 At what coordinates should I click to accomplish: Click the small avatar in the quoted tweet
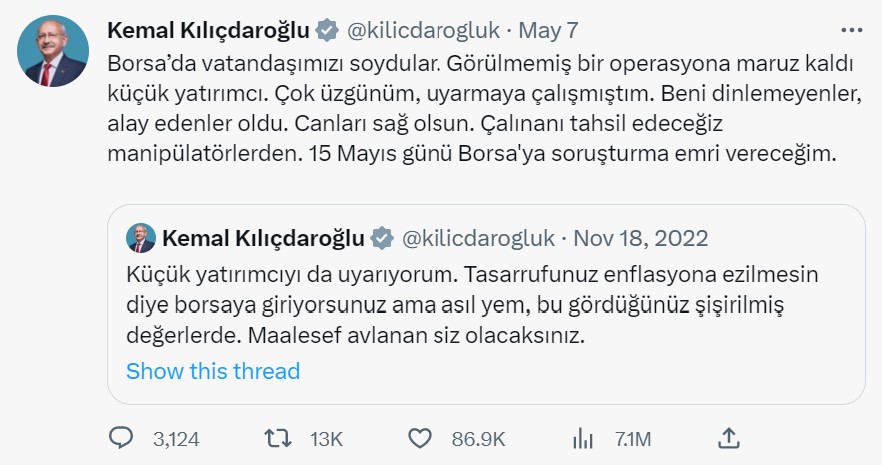click(x=141, y=238)
